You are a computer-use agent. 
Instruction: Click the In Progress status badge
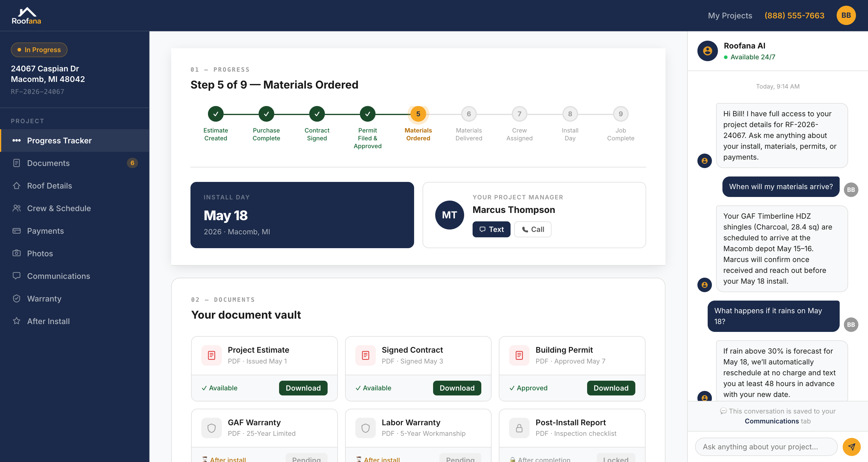39,50
